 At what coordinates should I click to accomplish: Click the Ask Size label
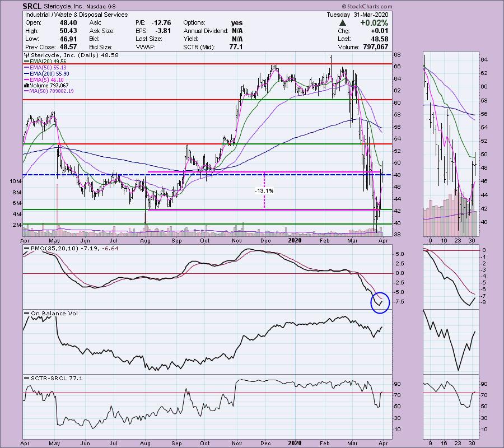click(102, 31)
